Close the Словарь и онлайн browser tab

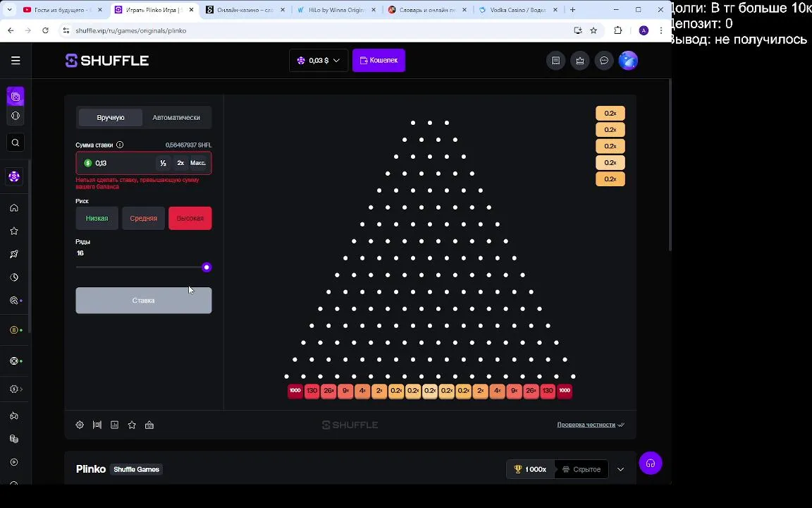point(465,10)
